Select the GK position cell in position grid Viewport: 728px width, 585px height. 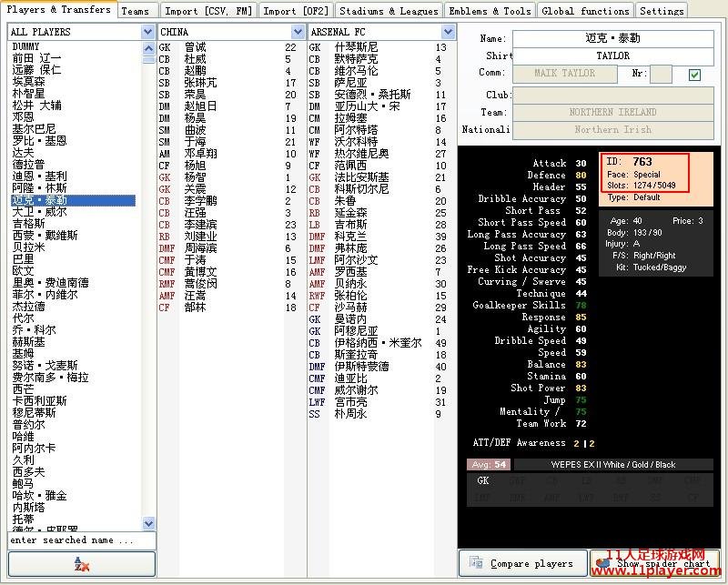pyautogui.click(x=483, y=480)
